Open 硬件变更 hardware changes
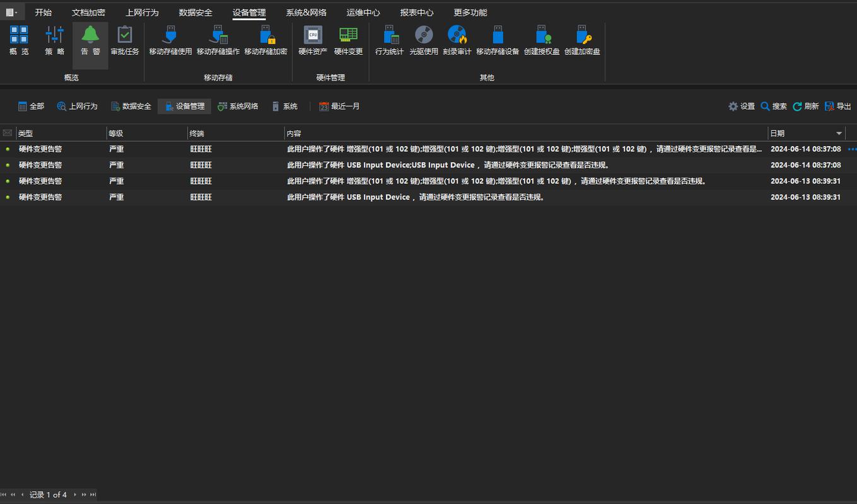857x504 pixels. coord(348,41)
